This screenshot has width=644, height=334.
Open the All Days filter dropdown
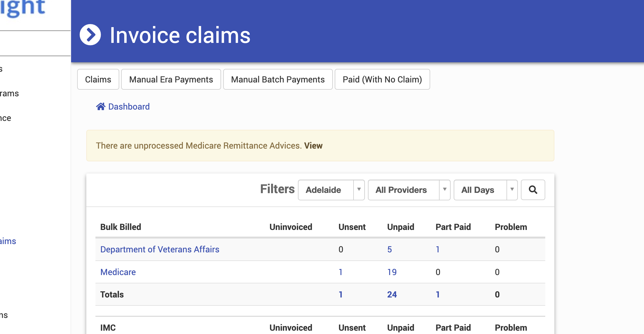485,190
